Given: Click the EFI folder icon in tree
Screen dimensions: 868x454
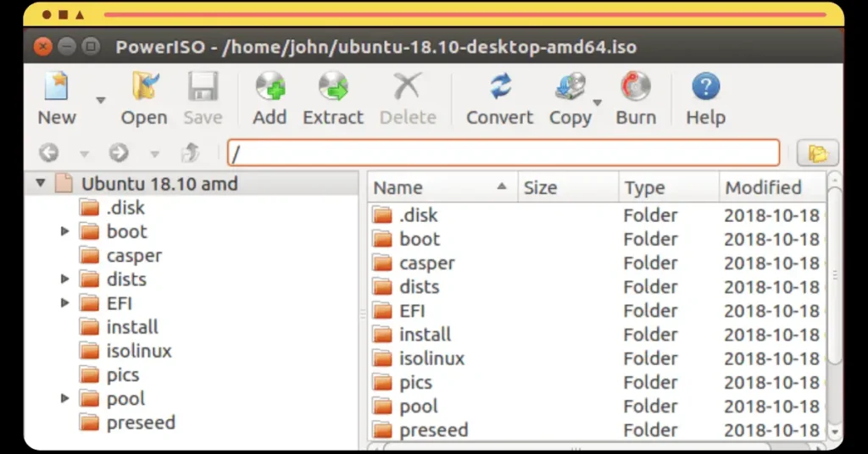Looking at the screenshot, I should point(89,302).
